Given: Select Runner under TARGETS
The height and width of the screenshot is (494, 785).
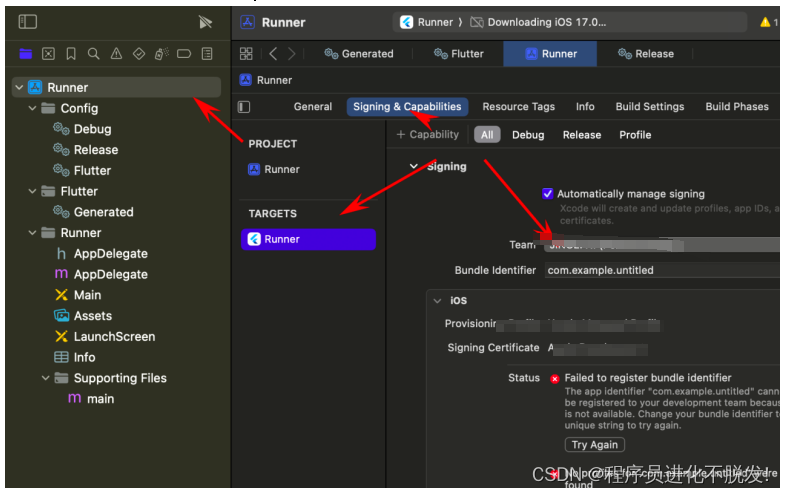Looking at the screenshot, I should tap(308, 239).
